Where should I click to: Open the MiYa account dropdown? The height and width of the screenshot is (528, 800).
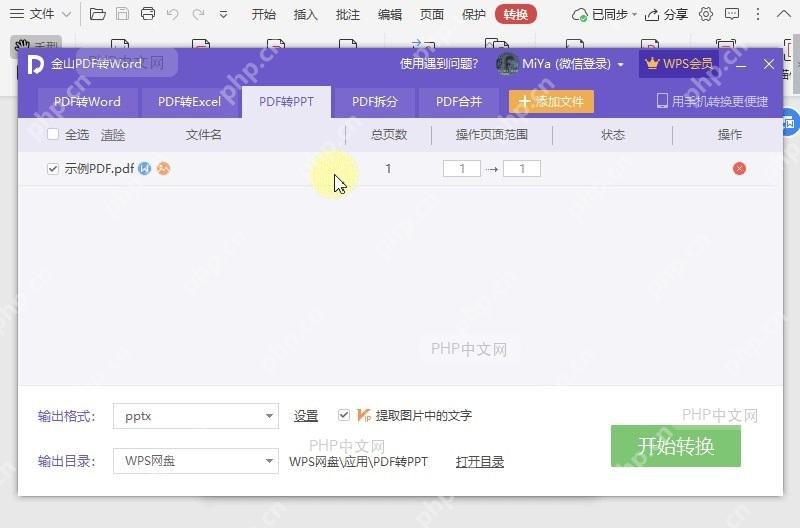[620, 65]
